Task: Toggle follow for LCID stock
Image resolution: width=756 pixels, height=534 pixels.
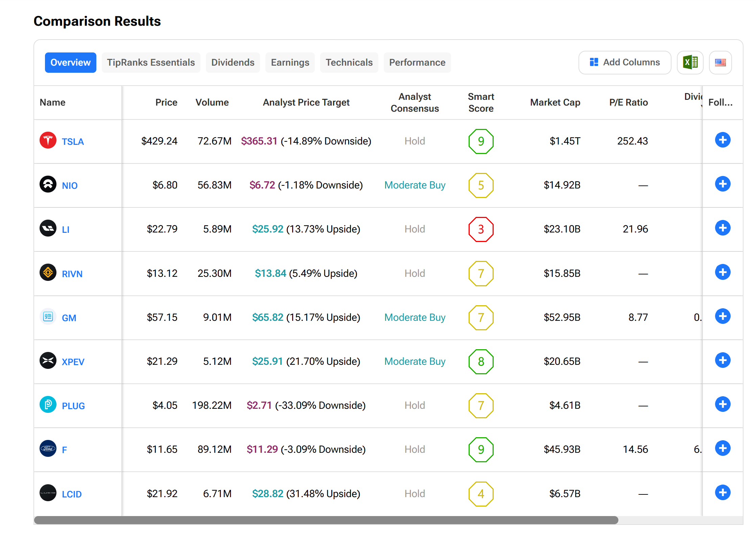Action: coord(723,493)
